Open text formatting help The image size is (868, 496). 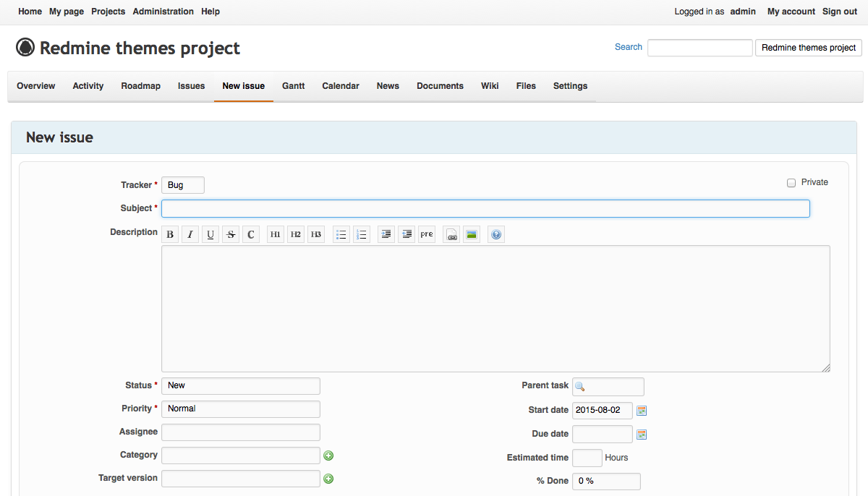(x=495, y=234)
